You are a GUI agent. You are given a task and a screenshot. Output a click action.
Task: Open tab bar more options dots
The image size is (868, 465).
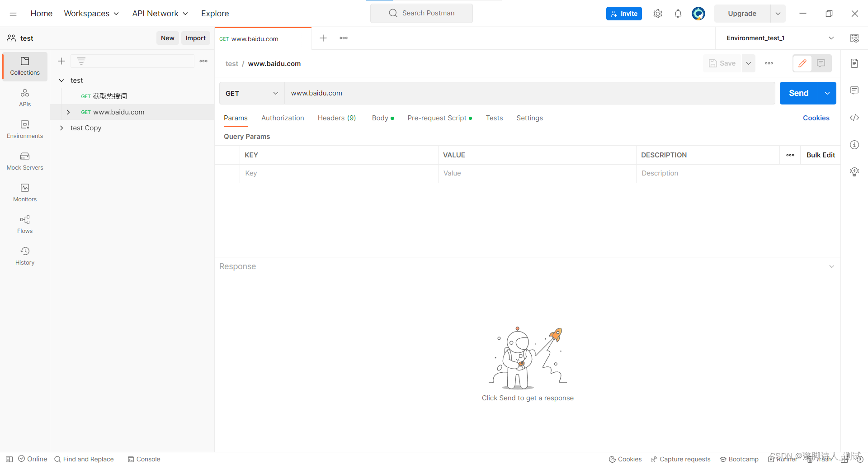pyautogui.click(x=344, y=38)
